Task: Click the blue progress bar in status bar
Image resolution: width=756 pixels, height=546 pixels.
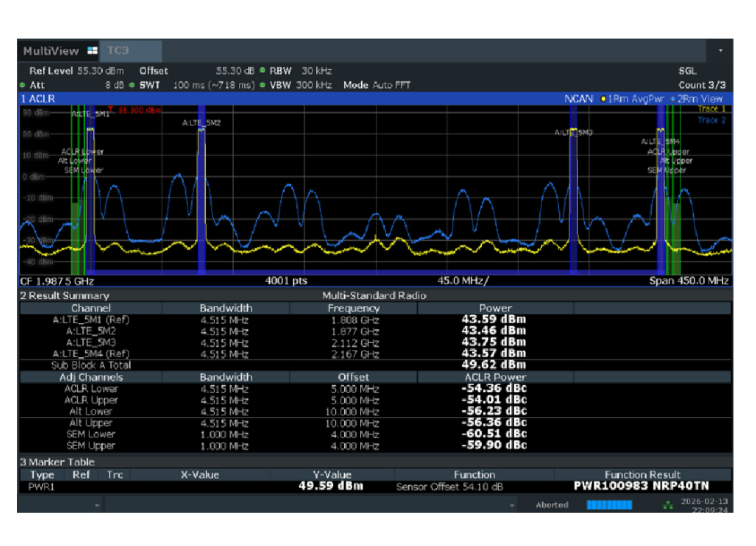Action: [609, 505]
